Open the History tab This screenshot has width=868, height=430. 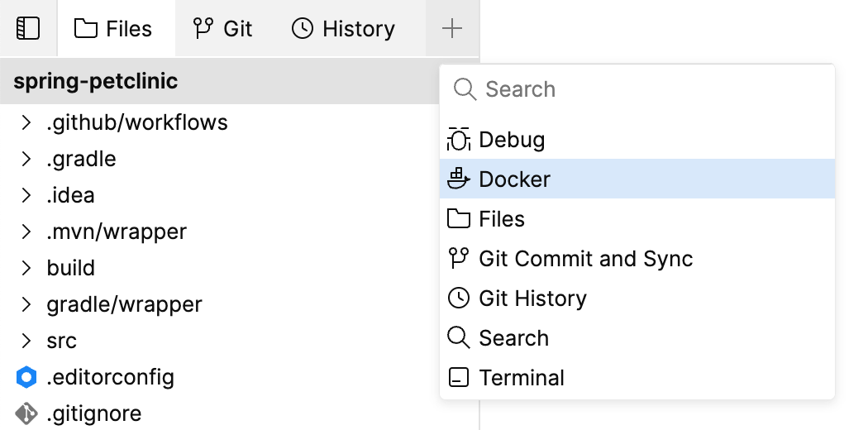(343, 29)
